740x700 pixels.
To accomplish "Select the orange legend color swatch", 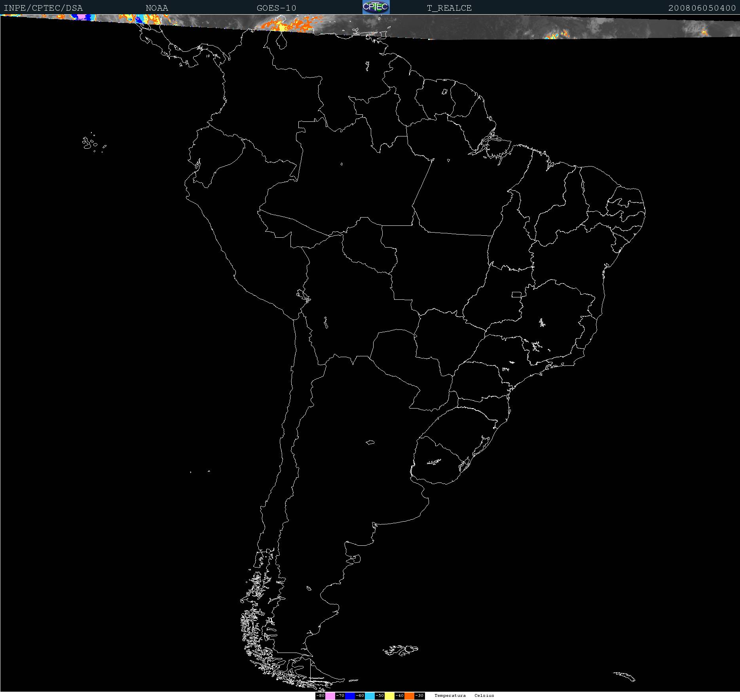I will point(409,696).
